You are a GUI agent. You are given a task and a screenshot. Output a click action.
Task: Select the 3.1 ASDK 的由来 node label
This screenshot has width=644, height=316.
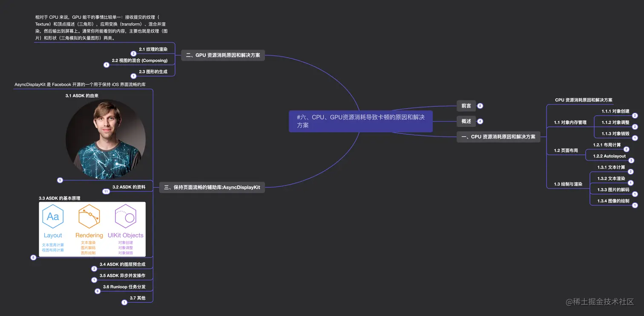pyautogui.click(x=82, y=96)
